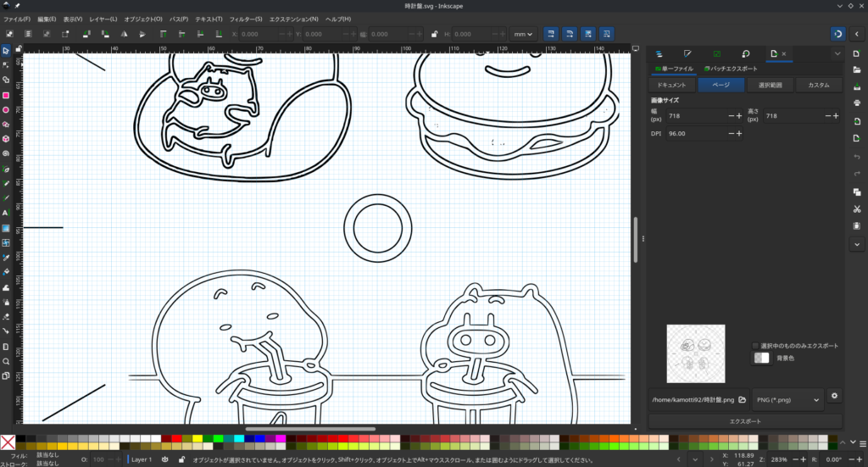Toggle the width-height lock icon

coord(435,34)
